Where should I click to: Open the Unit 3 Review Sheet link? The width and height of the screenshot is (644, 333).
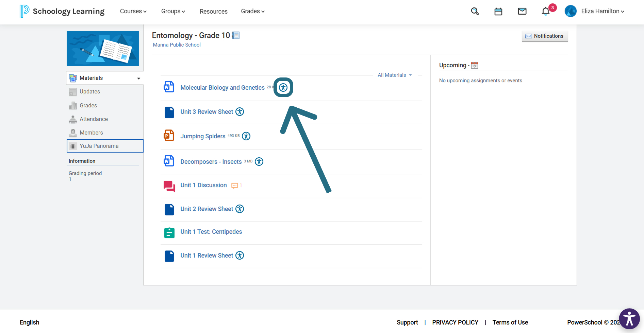[x=207, y=112]
